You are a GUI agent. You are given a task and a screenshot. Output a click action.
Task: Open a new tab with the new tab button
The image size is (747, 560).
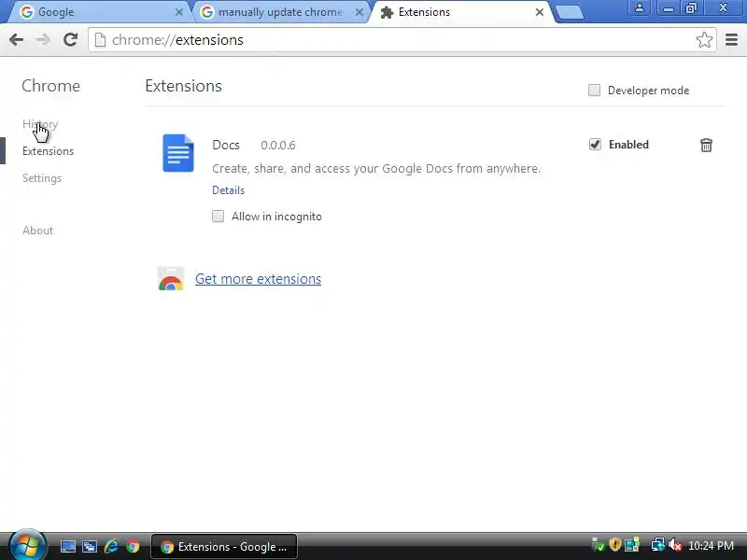(570, 12)
